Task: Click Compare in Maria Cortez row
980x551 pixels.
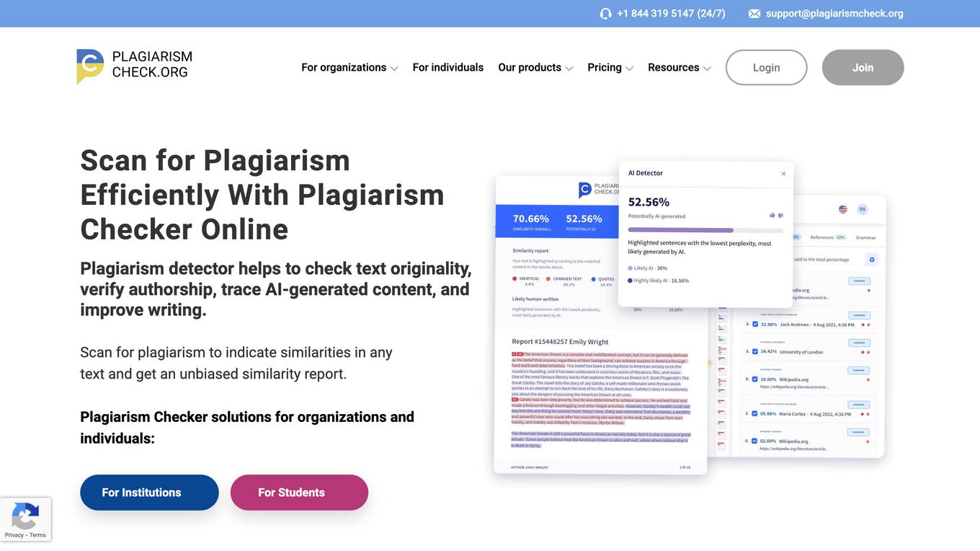Action: point(858,405)
